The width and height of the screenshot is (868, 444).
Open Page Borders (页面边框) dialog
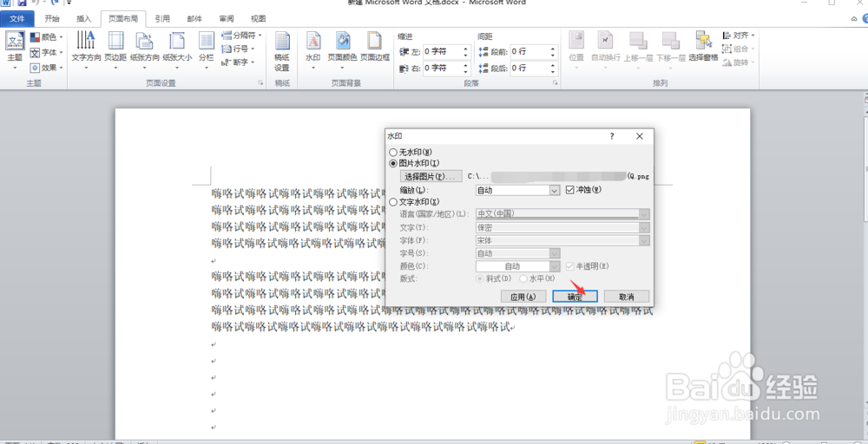pyautogui.click(x=375, y=47)
